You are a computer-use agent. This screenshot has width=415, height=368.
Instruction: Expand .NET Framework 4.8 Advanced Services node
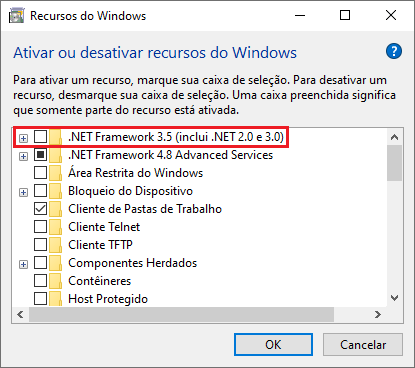(x=23, y=156)
